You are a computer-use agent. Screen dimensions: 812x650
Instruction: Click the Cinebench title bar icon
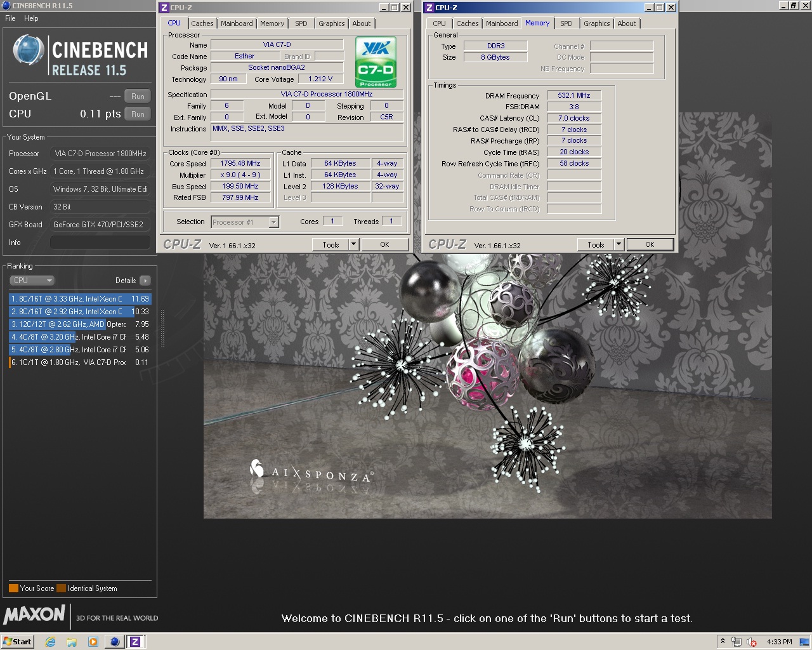(6, 5)
